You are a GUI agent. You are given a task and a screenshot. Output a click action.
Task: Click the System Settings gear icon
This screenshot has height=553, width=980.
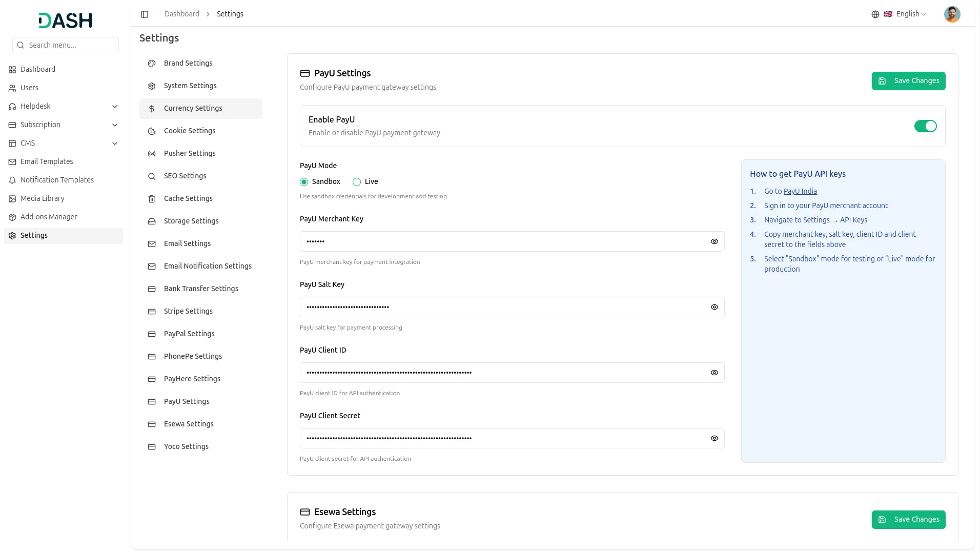click(152, 86)
